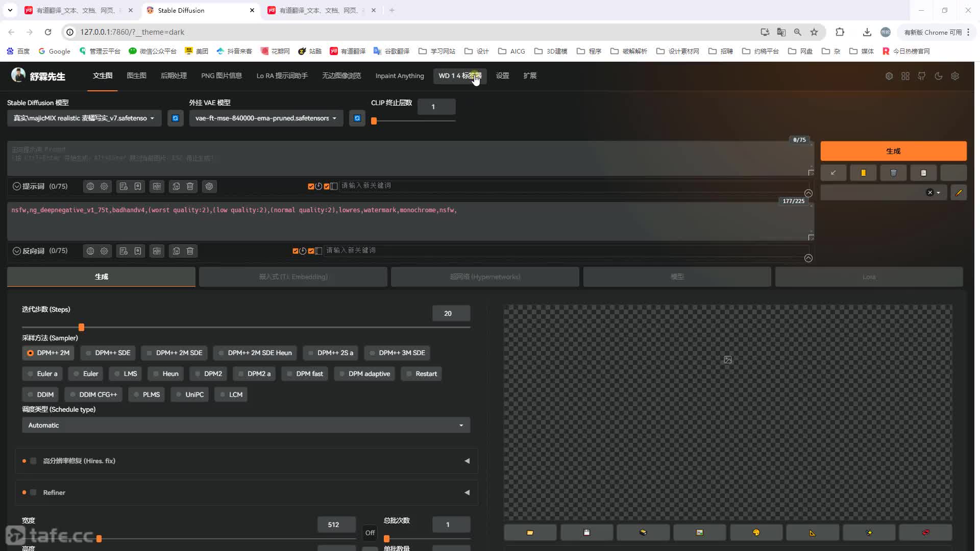The height and width of the screenshot is (551, 980).
Task: Click the translate A/B icon in 提示词 row
Action: click(157, 186)
